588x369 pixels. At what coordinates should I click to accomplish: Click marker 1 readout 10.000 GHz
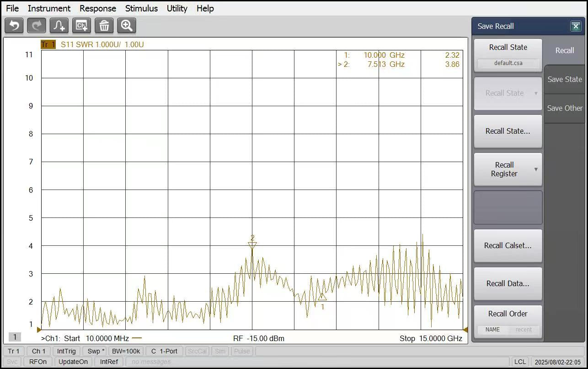pyautogui.click(x=384, y=55)
